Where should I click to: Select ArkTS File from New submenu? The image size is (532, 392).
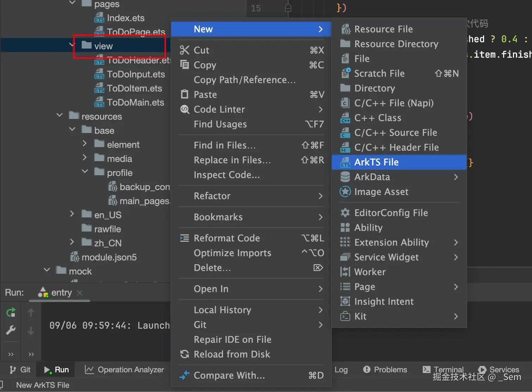[376, 162]
